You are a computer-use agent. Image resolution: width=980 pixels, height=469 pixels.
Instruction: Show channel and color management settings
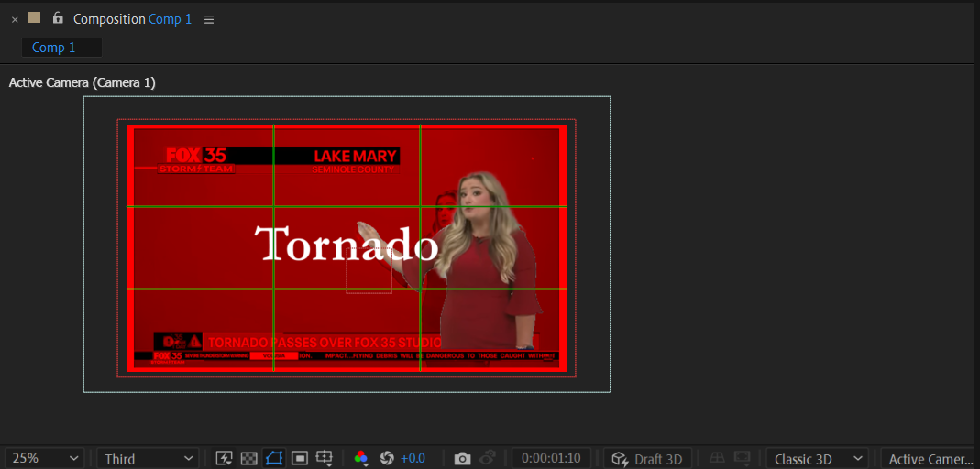click(360, 458)
